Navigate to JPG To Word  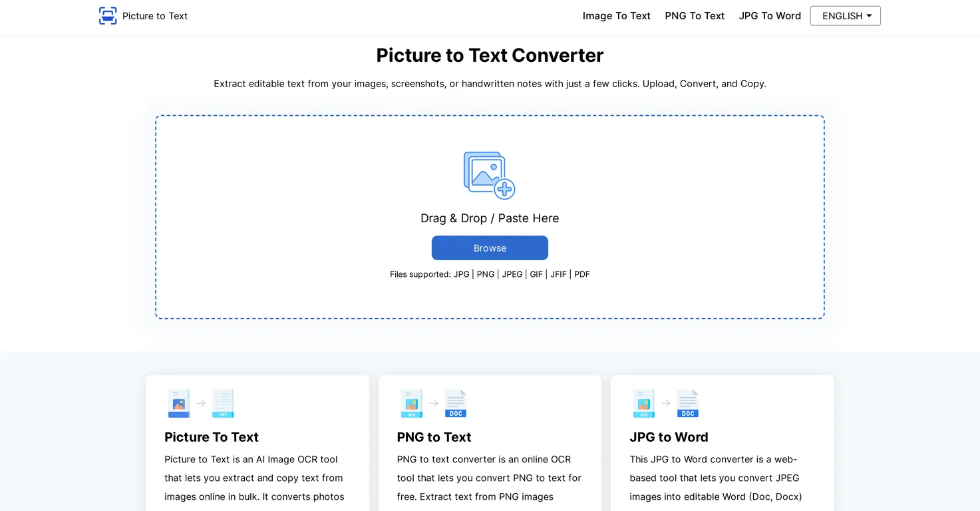[770, 16]
